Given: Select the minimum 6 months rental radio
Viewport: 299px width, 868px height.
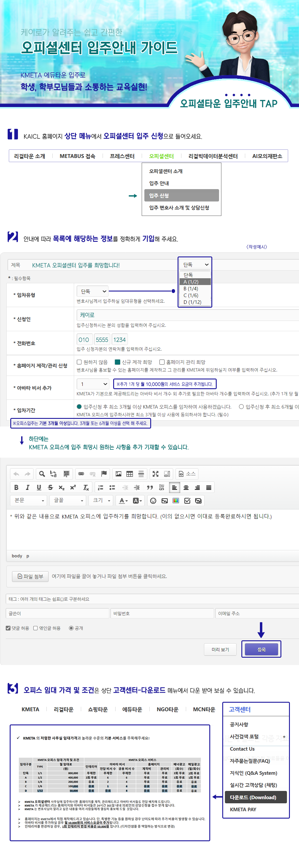Looking at the screenshot, I should [x=241, y=406].
